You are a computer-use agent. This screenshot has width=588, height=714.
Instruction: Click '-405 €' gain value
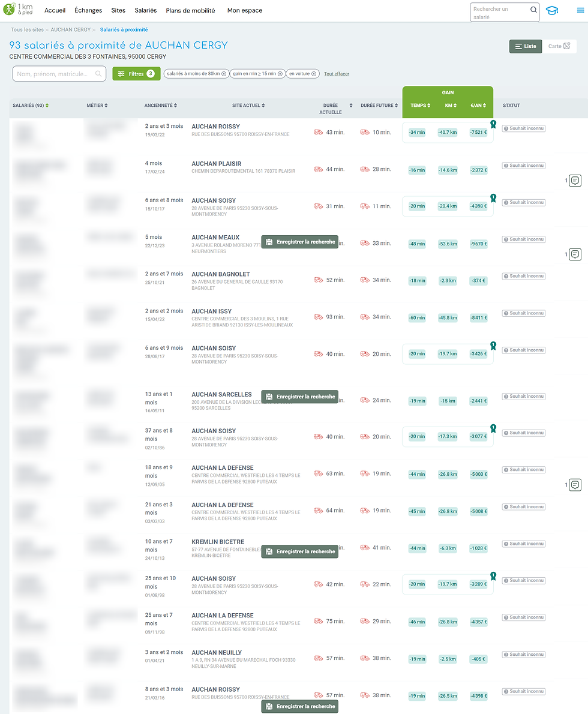click(479, 659)
